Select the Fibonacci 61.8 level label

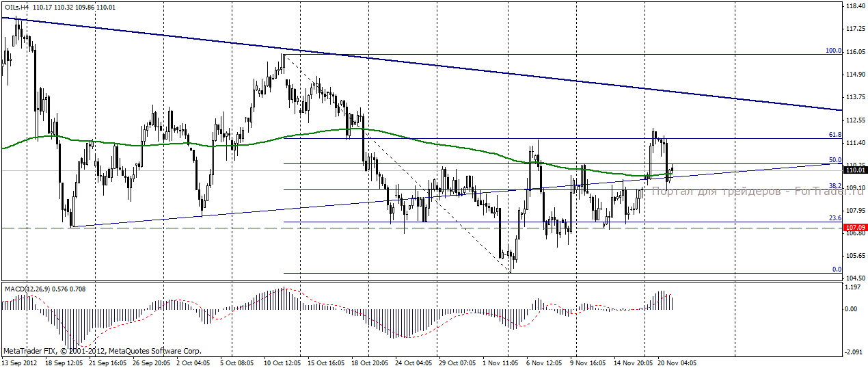pos(835,135)
